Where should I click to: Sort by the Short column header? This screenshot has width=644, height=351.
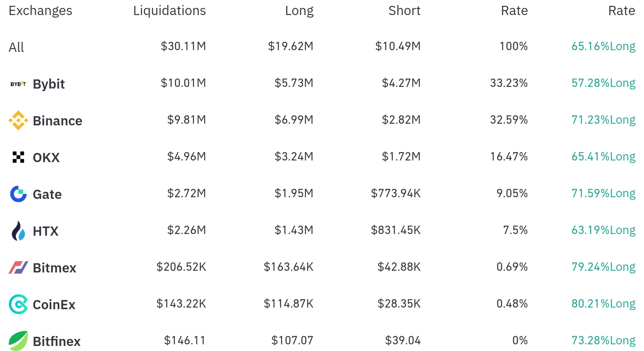click(x=404, y=10)
